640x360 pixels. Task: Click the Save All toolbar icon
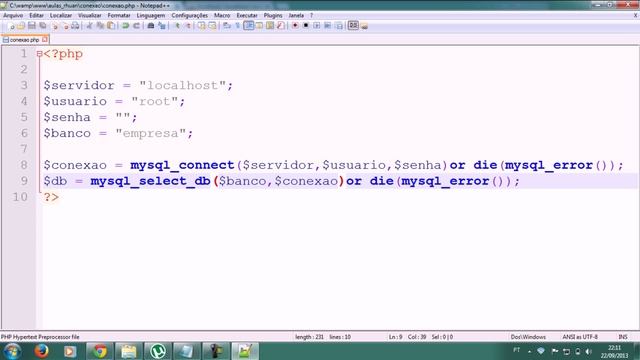click(x=42, y=26)
